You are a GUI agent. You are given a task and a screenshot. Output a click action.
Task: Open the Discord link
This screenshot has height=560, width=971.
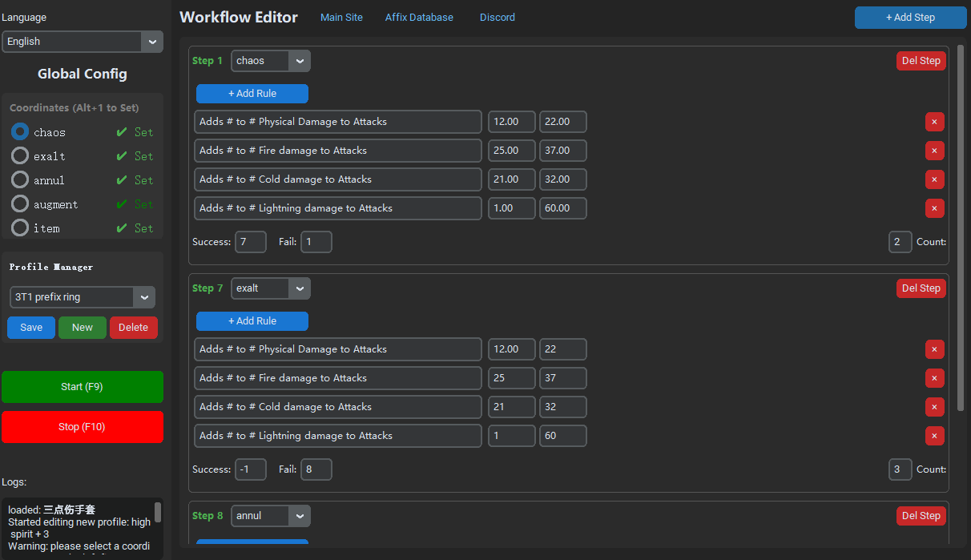click(x=498, y=17)
